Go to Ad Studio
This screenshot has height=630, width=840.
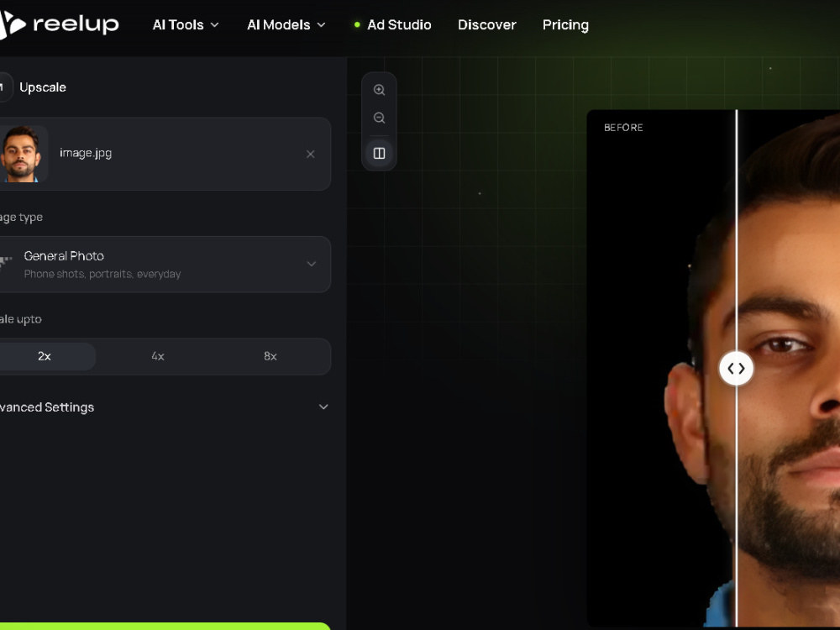(392, 24)
